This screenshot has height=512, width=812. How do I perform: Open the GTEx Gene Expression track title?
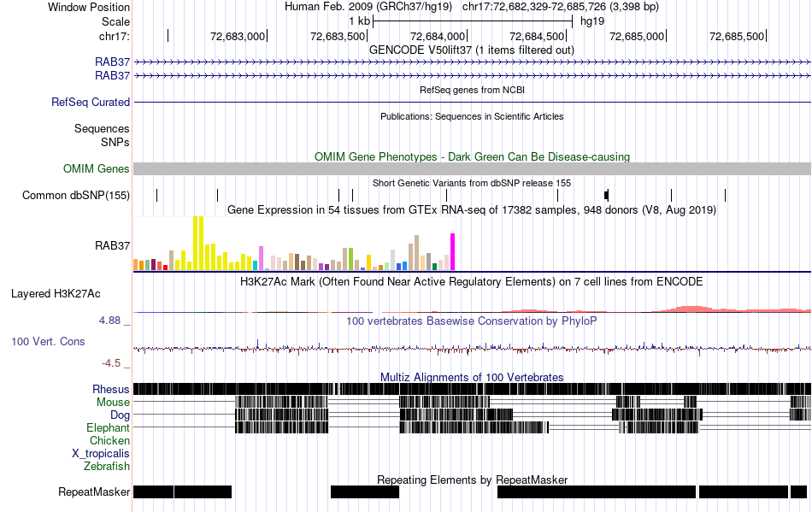(472, 209)
